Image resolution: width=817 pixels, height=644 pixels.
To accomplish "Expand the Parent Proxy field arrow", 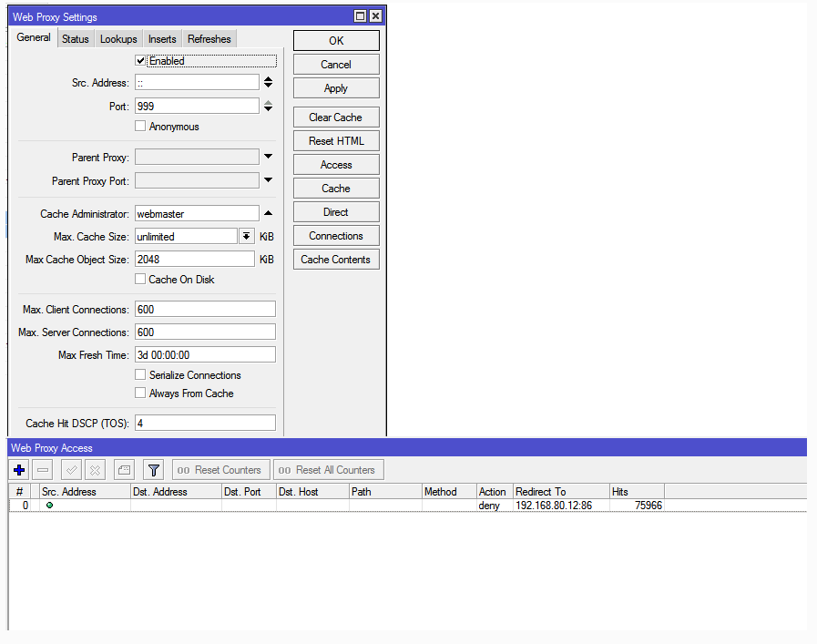I will [x=268, y=158].
